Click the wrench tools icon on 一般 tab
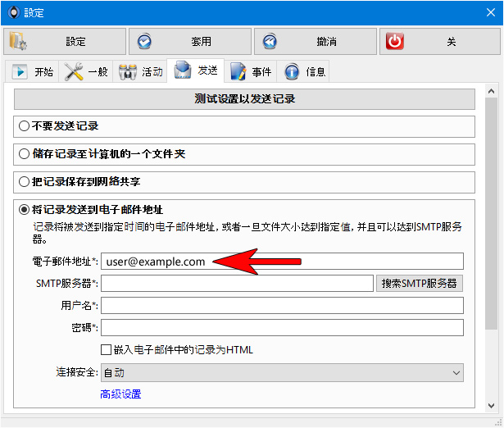This screenshot has height=428, width=504. (x=74, y=71)
